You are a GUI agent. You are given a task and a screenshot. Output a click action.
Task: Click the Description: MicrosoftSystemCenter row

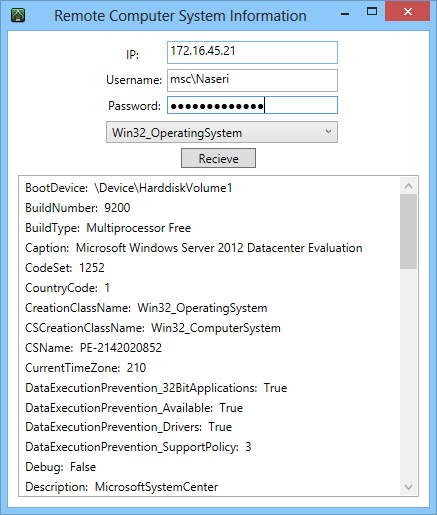pyautogui.click(x=122, y=487)
